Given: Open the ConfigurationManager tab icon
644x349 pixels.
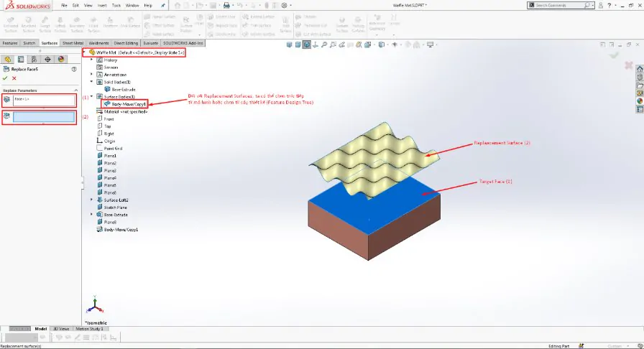Looking at the screenshot, I should 34,60.
